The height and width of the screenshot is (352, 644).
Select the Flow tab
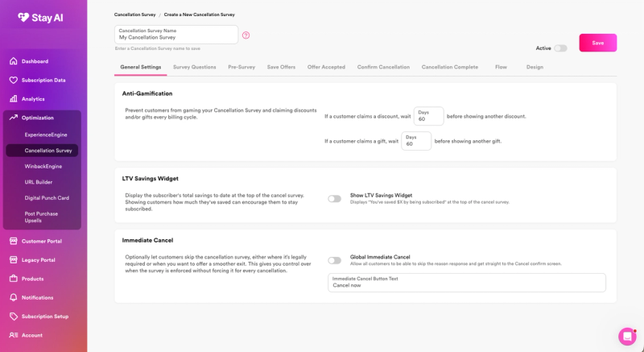[x=501, y=67]
